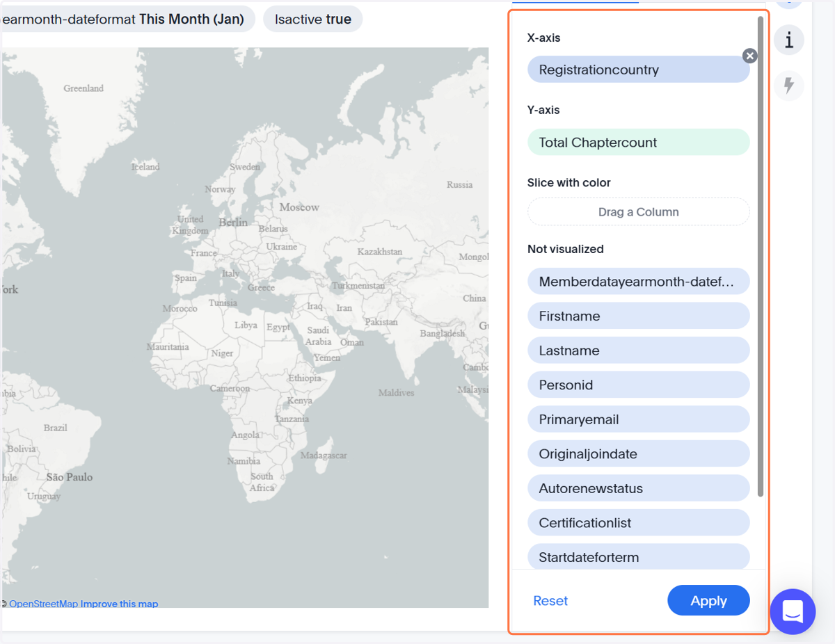Viewport: 835px width, 644px height.
Task: Click the Isactive true filter chip
Action: (313, 19)
